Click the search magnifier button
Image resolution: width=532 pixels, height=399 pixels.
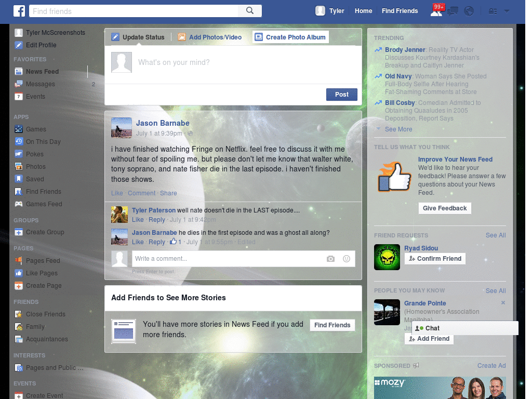tap(250, 11)
